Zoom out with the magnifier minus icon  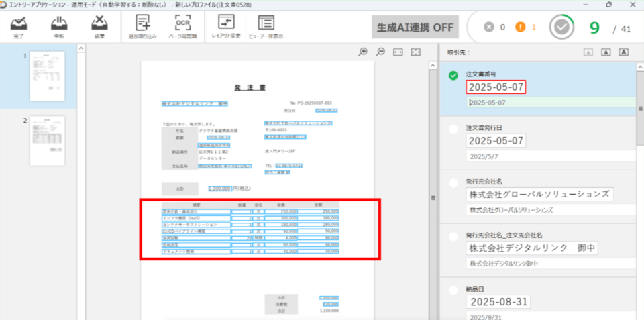click(x=381, y=52)
